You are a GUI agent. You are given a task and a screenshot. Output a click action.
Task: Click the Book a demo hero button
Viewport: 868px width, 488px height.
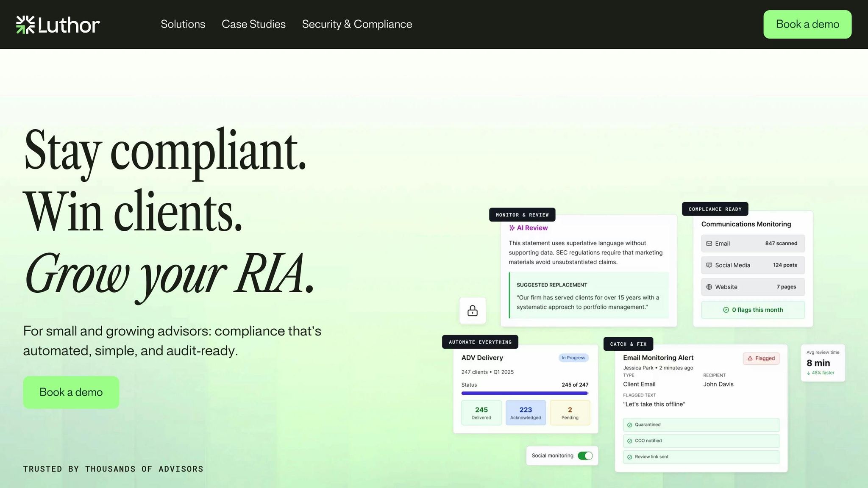(x=71, y=392)
